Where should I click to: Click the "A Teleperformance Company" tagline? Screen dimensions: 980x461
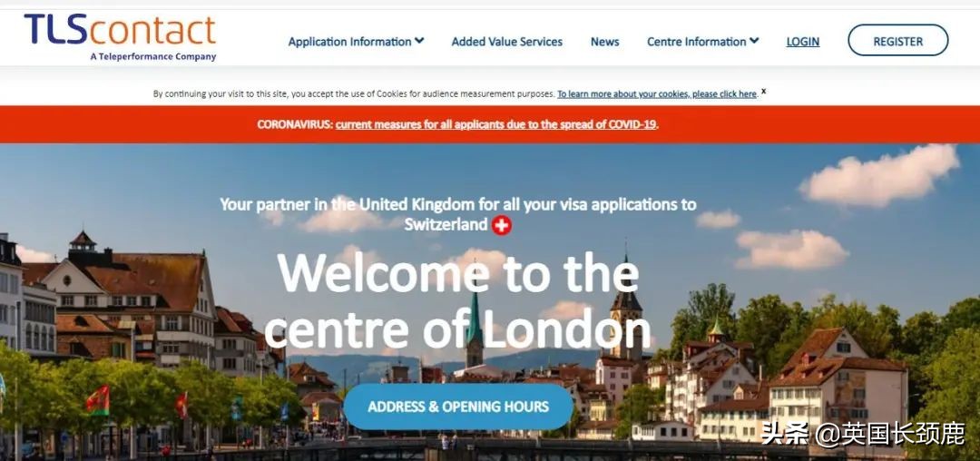[x=153, y=57]
